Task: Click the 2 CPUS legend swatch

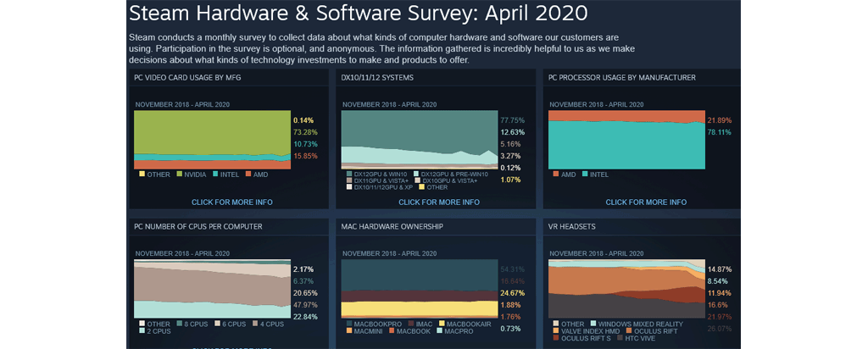Action: point(142,330)
